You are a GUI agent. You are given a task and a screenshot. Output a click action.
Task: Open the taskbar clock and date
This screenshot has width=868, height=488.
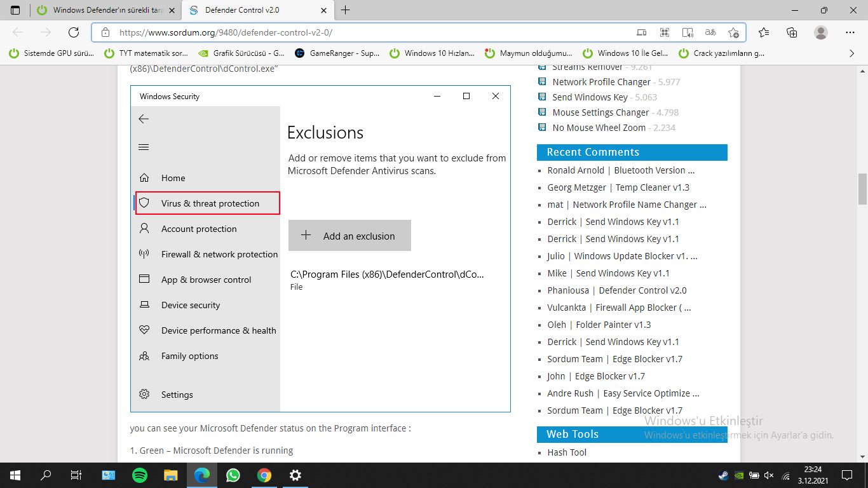click(x=813, y=475)
